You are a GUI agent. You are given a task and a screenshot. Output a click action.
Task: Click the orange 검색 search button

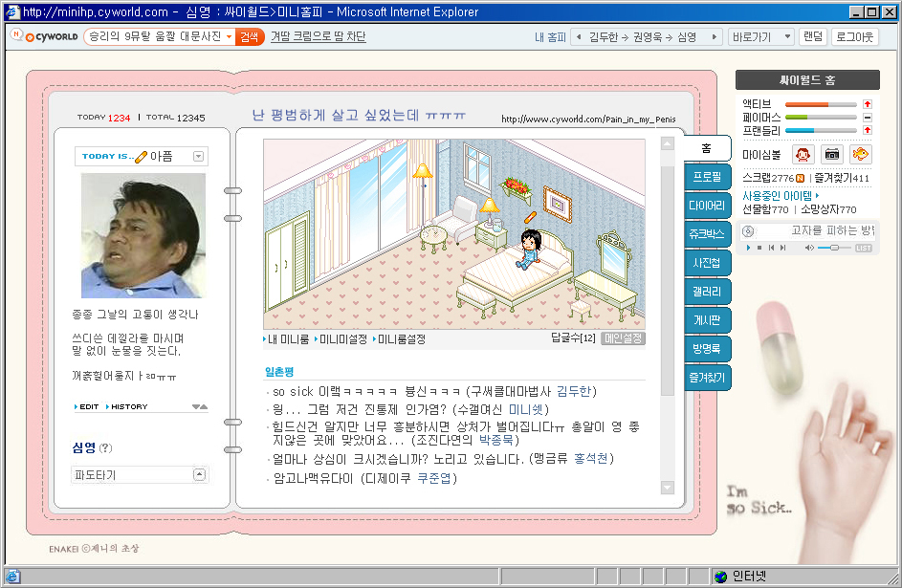pos(250,36)
